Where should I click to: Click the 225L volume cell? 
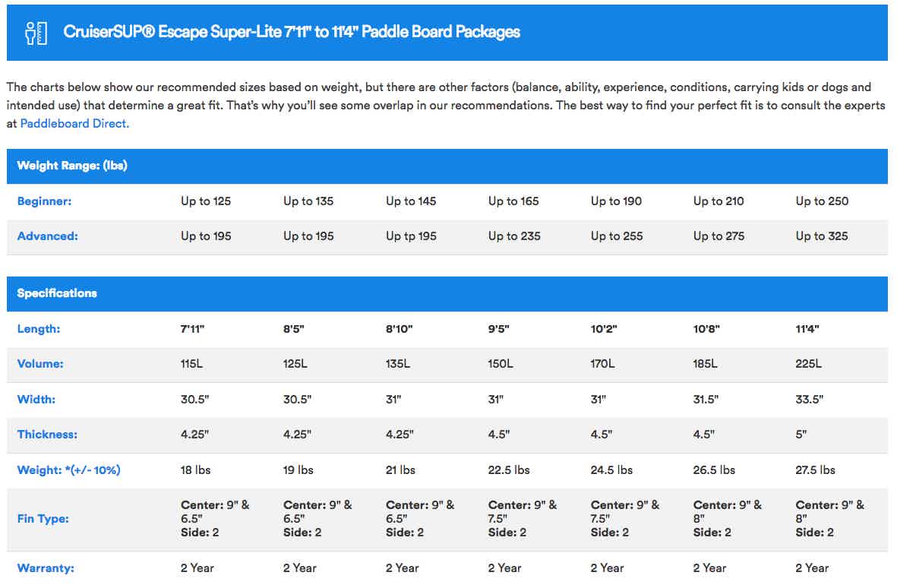coord(808,364)
